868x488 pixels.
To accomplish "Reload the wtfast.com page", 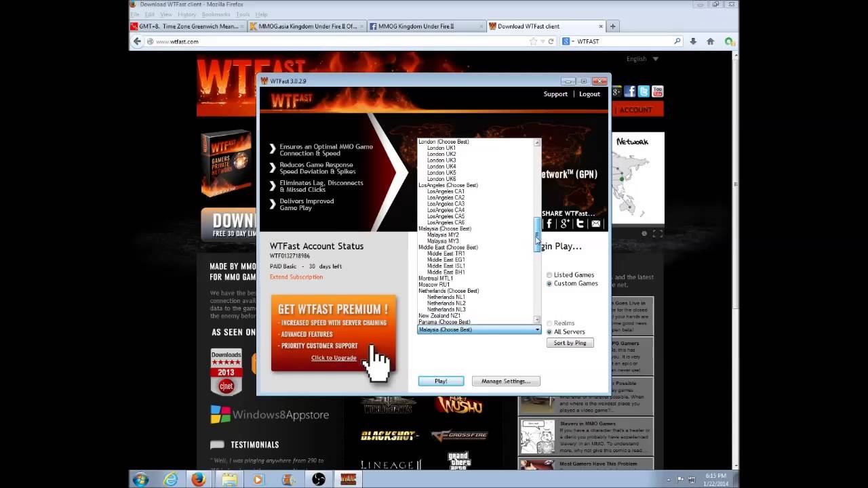I will click(551, 41).
